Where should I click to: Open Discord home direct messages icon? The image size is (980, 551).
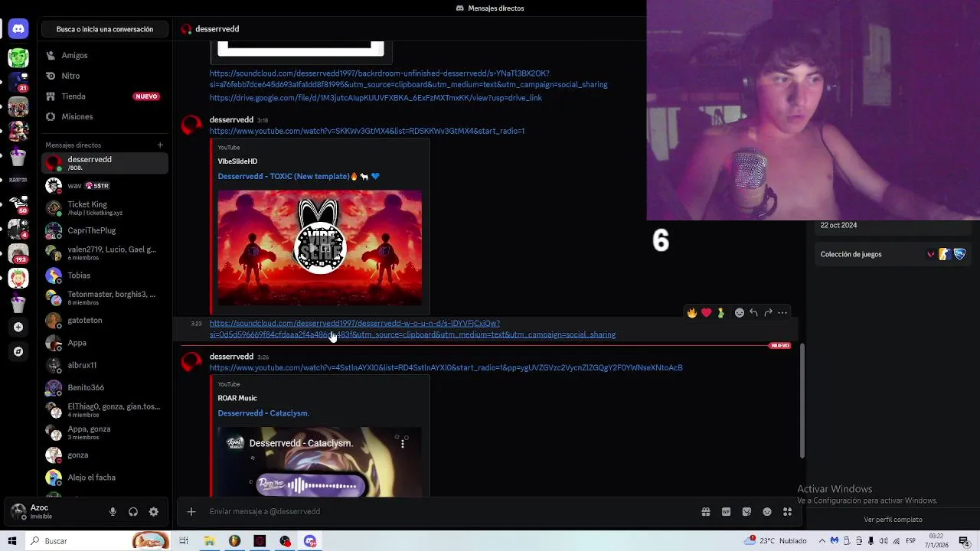pyautogui.click(x=18, y=29)
